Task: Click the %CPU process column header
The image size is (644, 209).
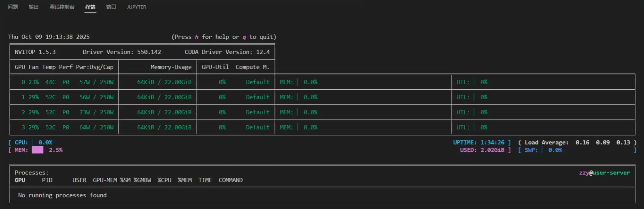Action: pos(164,180)
